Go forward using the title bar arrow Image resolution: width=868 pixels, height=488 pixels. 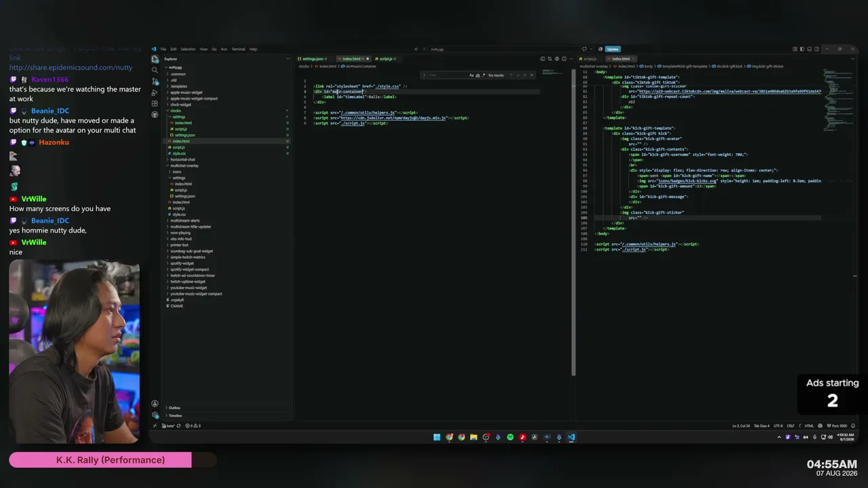point(422,49)
